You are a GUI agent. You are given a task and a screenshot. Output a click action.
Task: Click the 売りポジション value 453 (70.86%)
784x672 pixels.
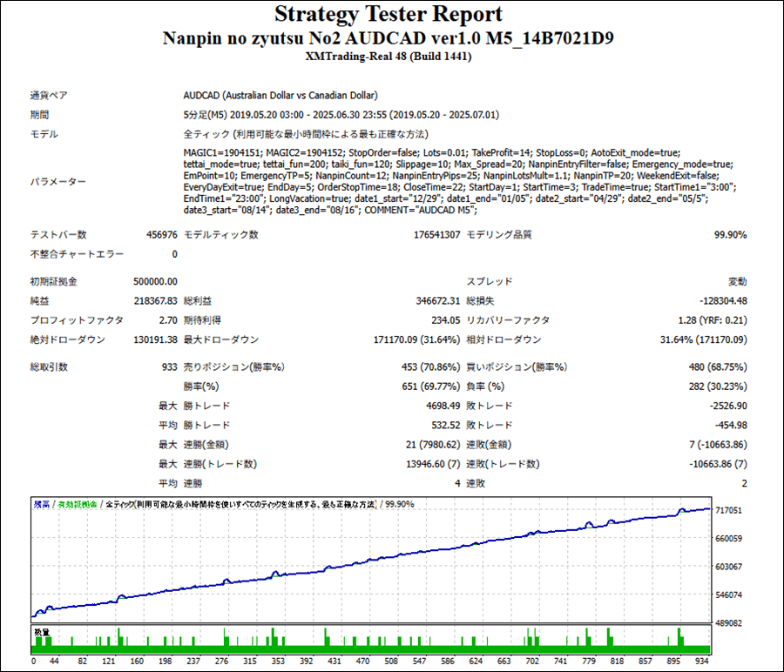click(430, 367)
